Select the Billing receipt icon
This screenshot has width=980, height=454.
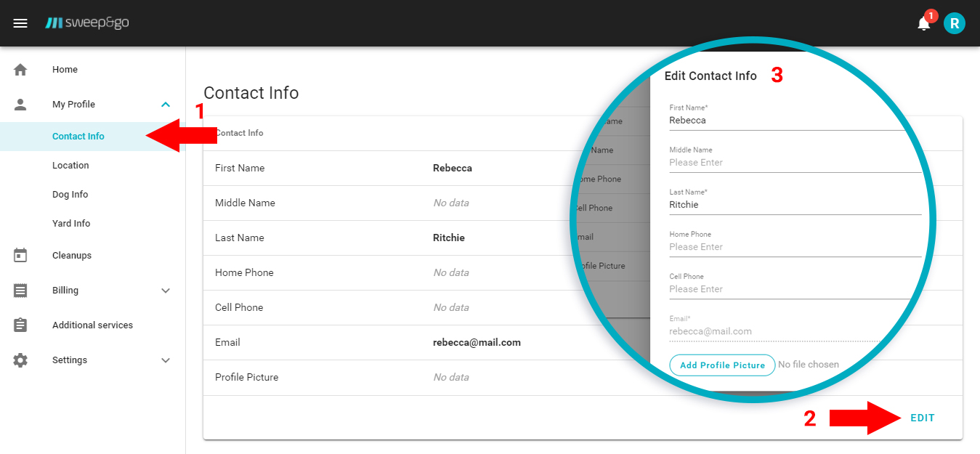pos(20,290)
